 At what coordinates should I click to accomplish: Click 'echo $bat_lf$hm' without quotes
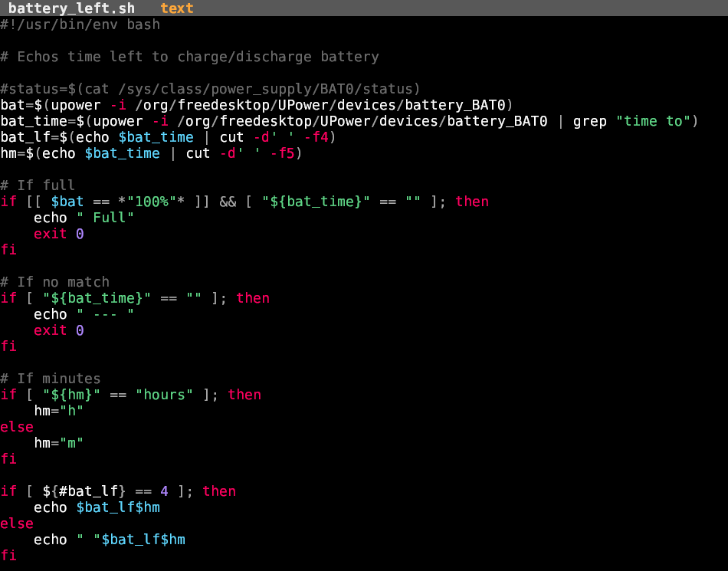(x=97, y=507)
